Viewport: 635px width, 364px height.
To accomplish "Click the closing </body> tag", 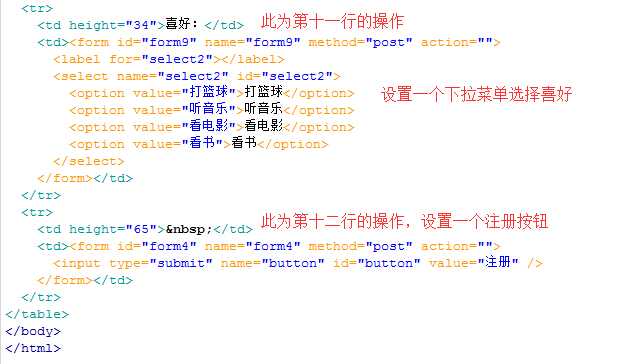I will tap(33, 331).
